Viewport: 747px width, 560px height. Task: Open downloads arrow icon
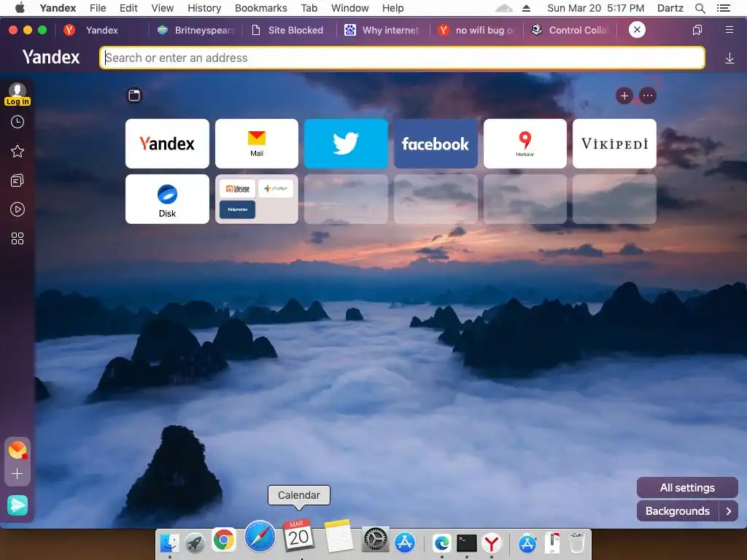pyautogui.click(x=729, y=58)
